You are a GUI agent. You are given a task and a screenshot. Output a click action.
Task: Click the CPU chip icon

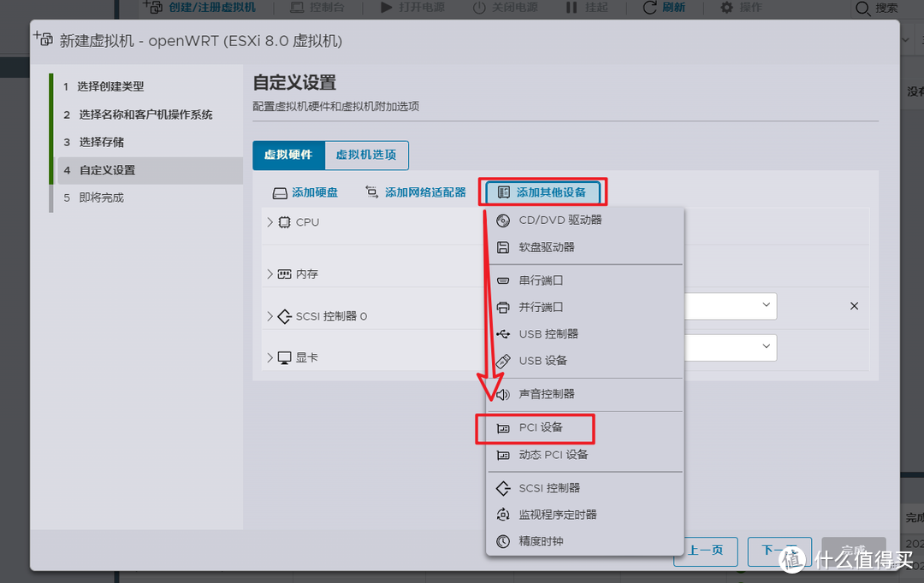click(285, 222)
